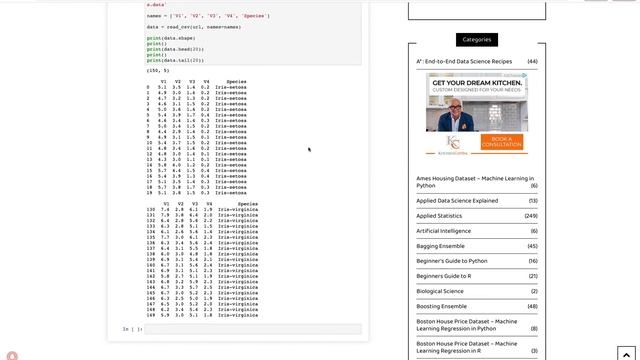The image size is (640, 360).
Task: Open Artificial Intelligence category
Action: coord(444,231)
